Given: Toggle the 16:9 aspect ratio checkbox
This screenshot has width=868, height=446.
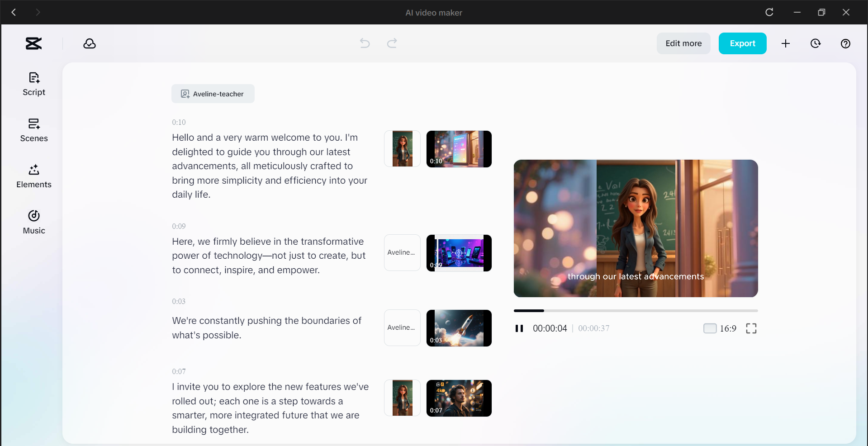Looking at the screenshot, I should coord(709,328).
